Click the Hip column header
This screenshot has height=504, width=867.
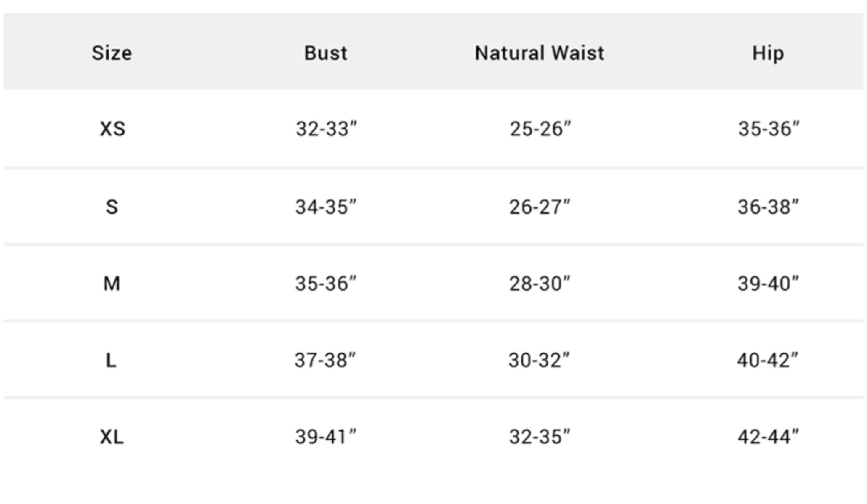point(768,53)
